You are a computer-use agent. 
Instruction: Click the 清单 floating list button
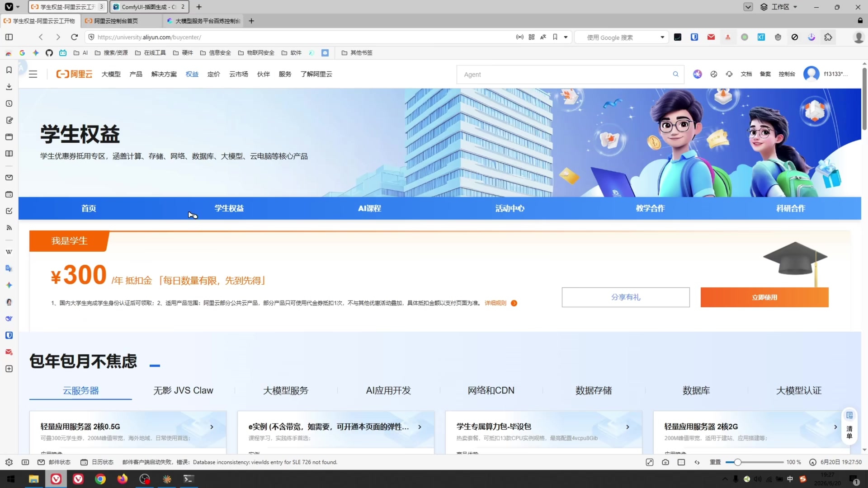coord(849,426)
